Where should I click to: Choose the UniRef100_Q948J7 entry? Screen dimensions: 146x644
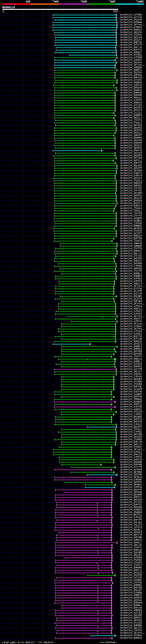pyautogui.click(x=131, y=543)
